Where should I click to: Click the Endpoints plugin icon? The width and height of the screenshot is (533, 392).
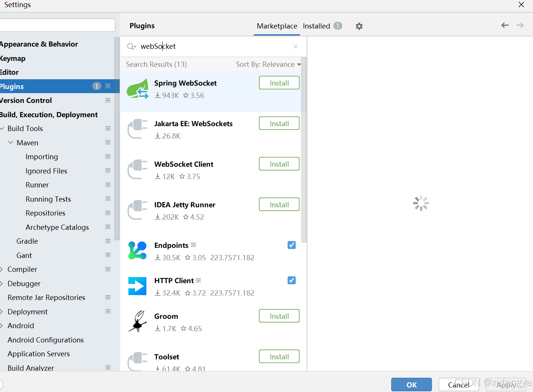coord(137,250)
